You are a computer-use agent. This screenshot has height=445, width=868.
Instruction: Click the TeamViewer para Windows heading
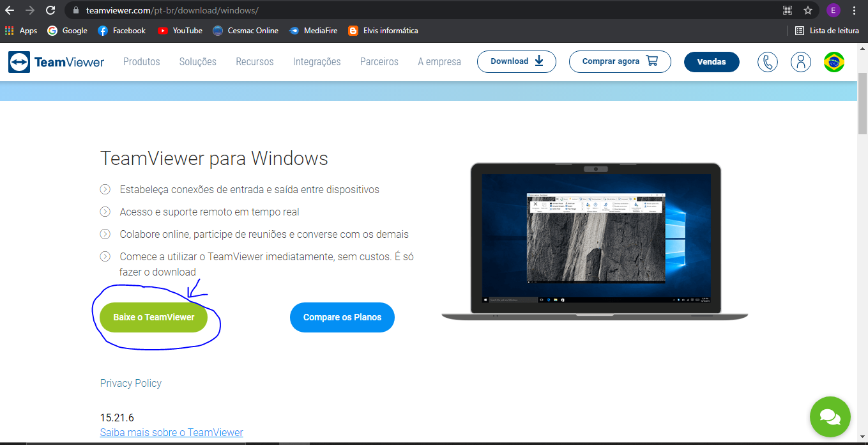[x=215, y=159]
